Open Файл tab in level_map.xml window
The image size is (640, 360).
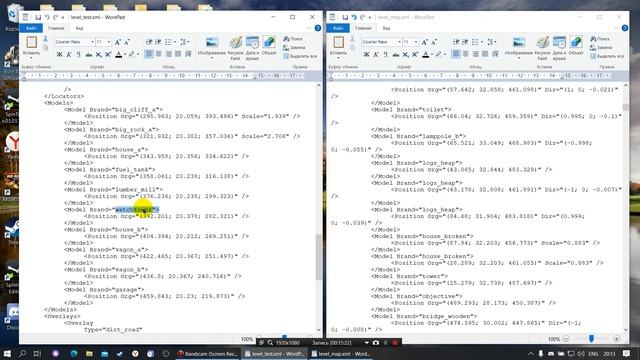(338, 28)
